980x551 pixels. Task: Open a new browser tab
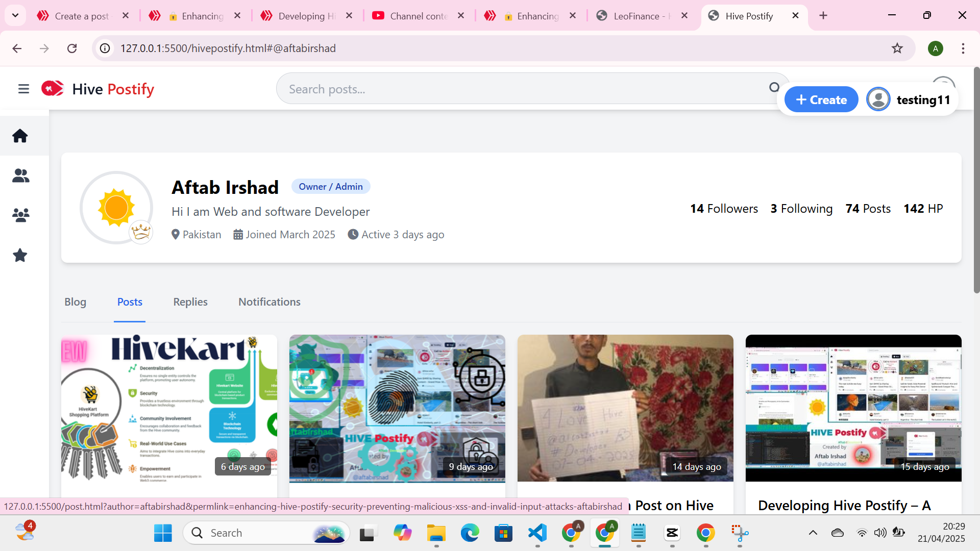pos(823,16)
